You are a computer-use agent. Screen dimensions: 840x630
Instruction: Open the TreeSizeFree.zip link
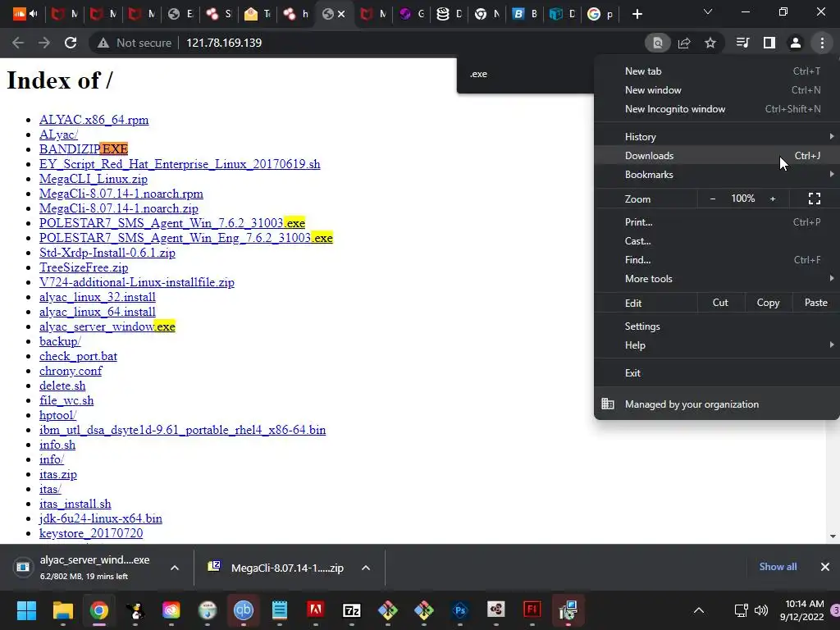pos(84,267)
